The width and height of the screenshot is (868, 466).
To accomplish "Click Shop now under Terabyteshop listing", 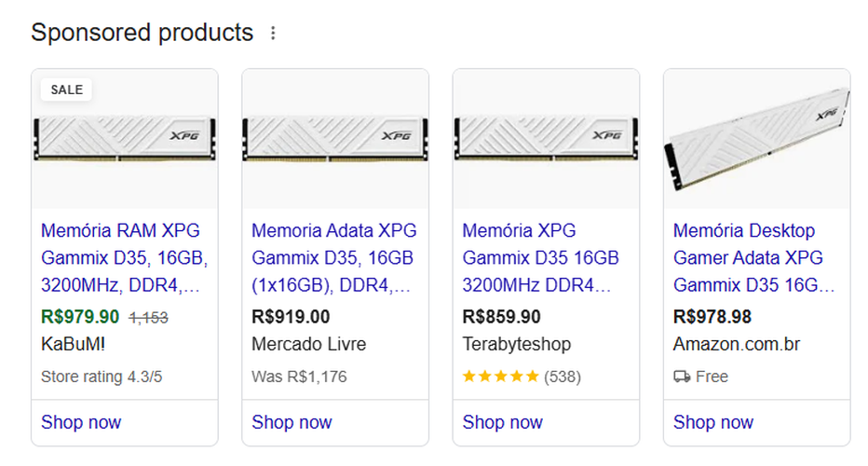I will coord(503,422).
